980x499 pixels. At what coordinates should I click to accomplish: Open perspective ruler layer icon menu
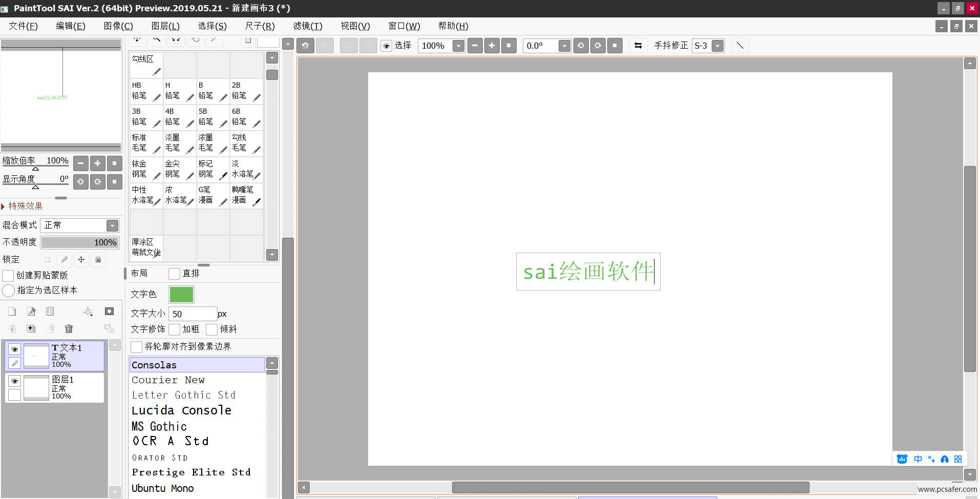click(x=88, y=311)
